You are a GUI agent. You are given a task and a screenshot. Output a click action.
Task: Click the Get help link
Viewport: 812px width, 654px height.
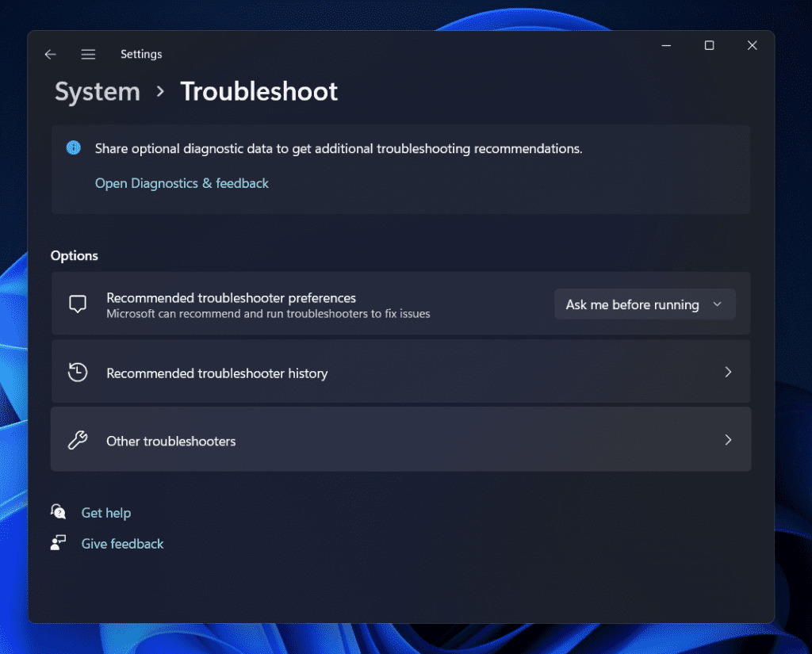click(106, 513)
